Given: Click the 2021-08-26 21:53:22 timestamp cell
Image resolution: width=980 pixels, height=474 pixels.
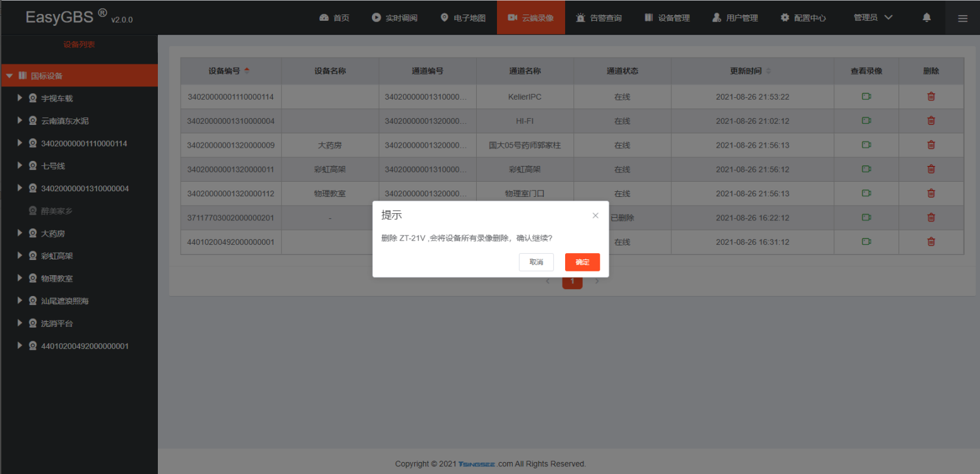Looking at the screenshot, I should (752, 97).
